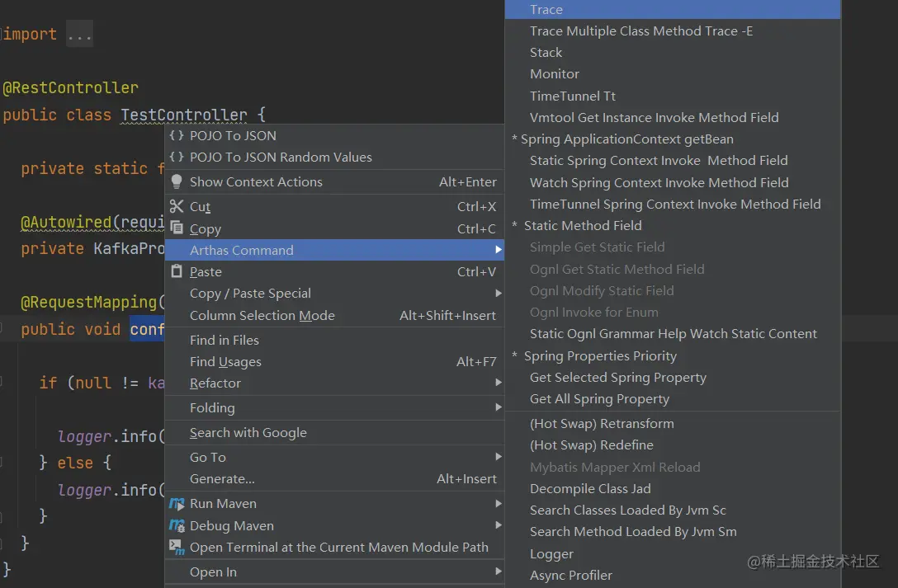Select Search Classes Loaded By Jvm Sc
The height and width of the screenshot is (588, 898).
click(673, 510)
